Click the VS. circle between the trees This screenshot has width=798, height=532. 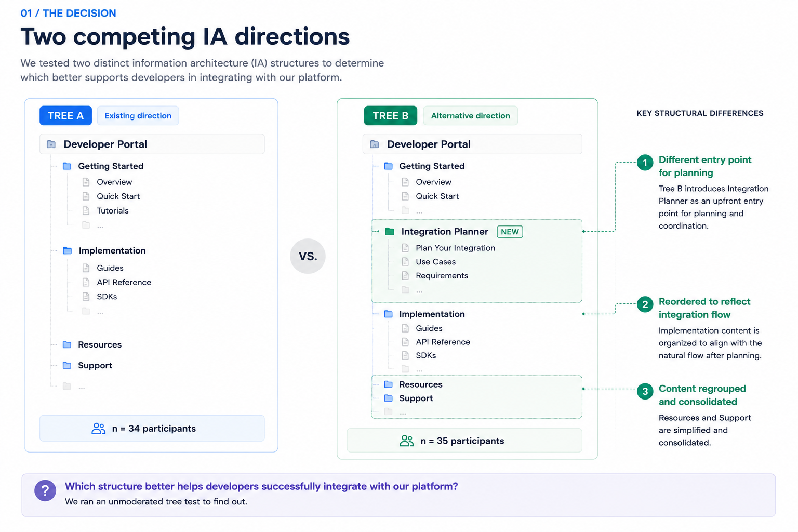(308, 256)
